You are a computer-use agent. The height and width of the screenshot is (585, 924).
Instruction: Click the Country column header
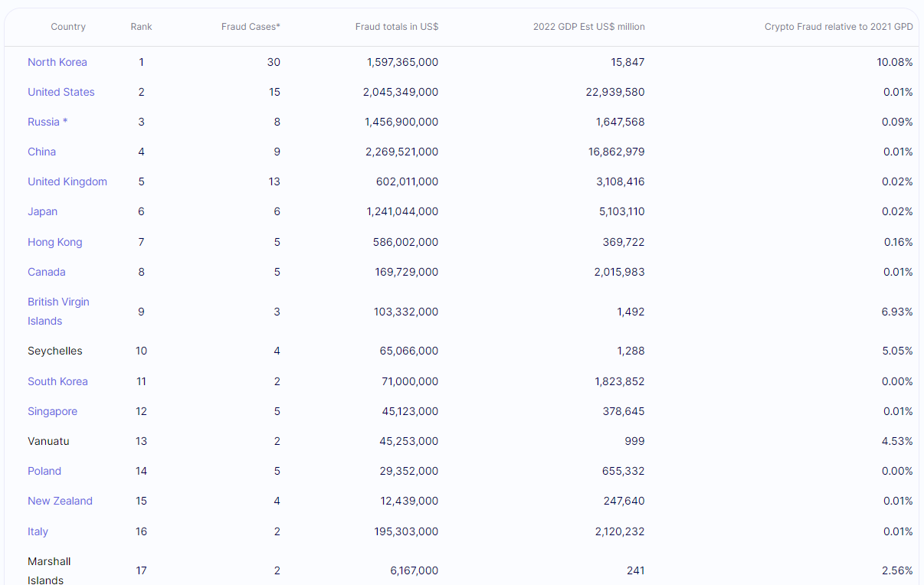click(x=68, y=27)
